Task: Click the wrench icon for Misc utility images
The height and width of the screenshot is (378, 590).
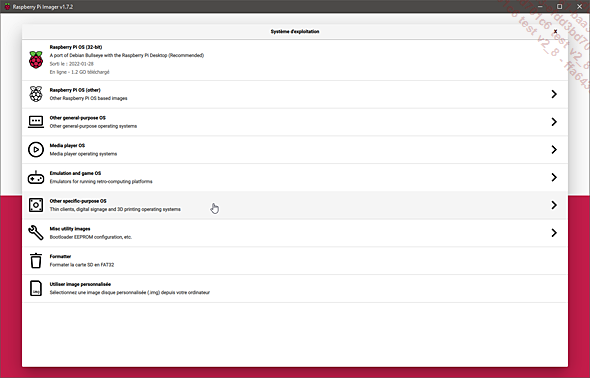Action: tap(36, 233)
